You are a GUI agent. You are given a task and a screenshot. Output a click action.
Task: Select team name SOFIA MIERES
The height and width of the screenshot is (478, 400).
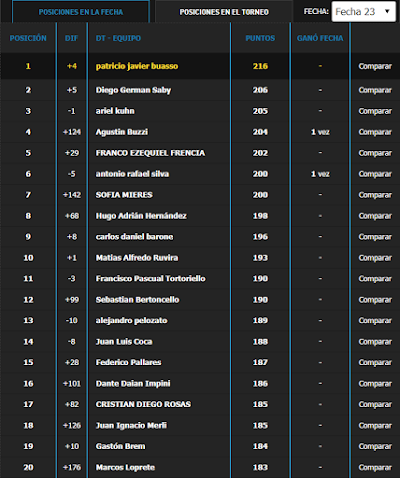pyautogui.click(x=124, y=195)
